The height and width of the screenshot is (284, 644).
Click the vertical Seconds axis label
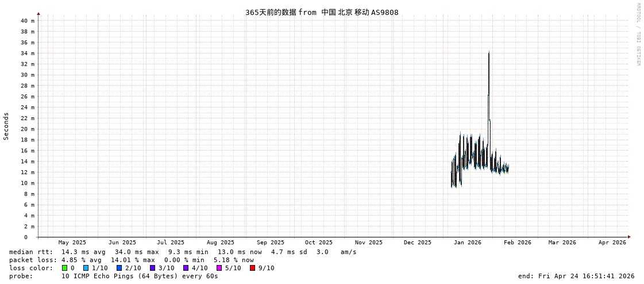point(6,126)
